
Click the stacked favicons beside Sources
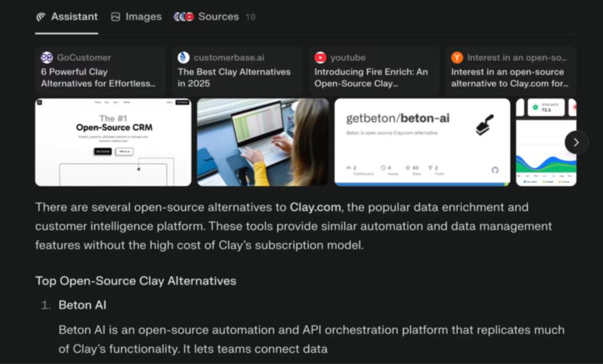182,17
